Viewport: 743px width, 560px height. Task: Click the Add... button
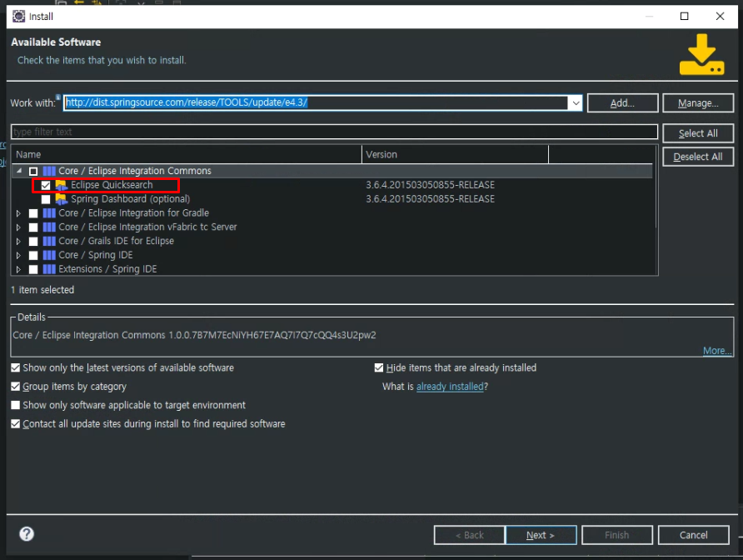(622, 102)
